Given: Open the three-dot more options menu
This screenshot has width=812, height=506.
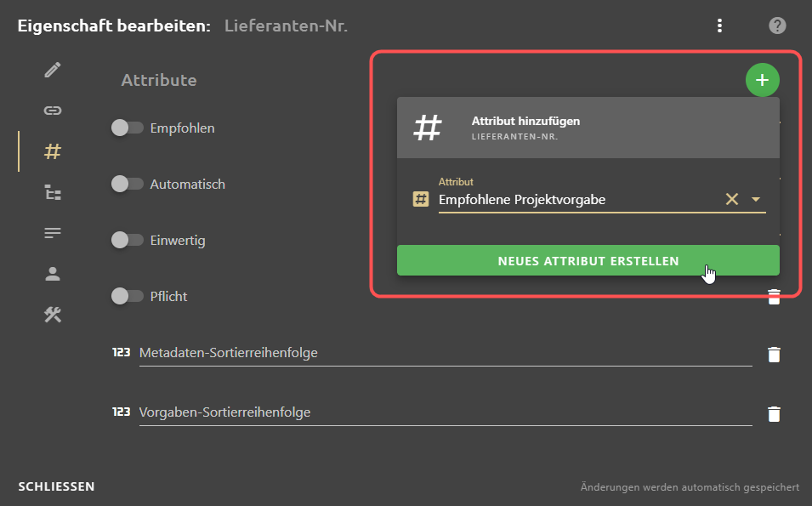Looking at the screenshot, I should [719, 26].
